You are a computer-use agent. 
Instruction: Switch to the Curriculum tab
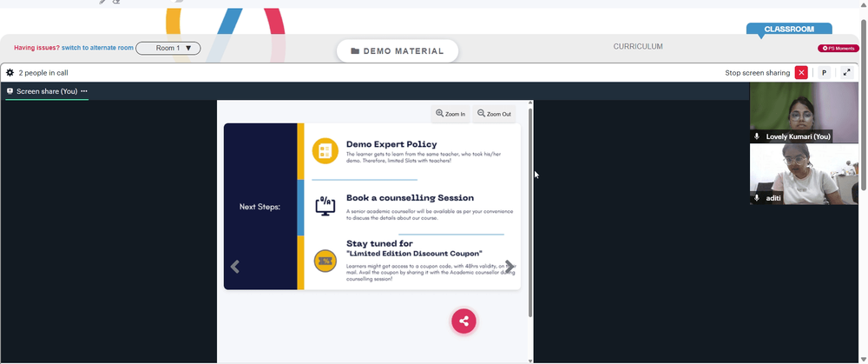638,47
